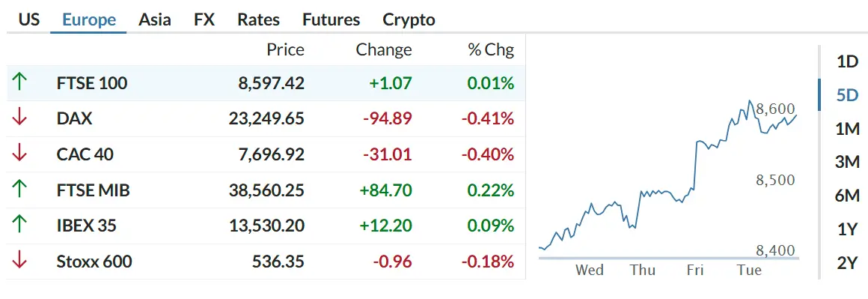Show the Rates tab
868x299 pixels.
(x=258, y=20)
